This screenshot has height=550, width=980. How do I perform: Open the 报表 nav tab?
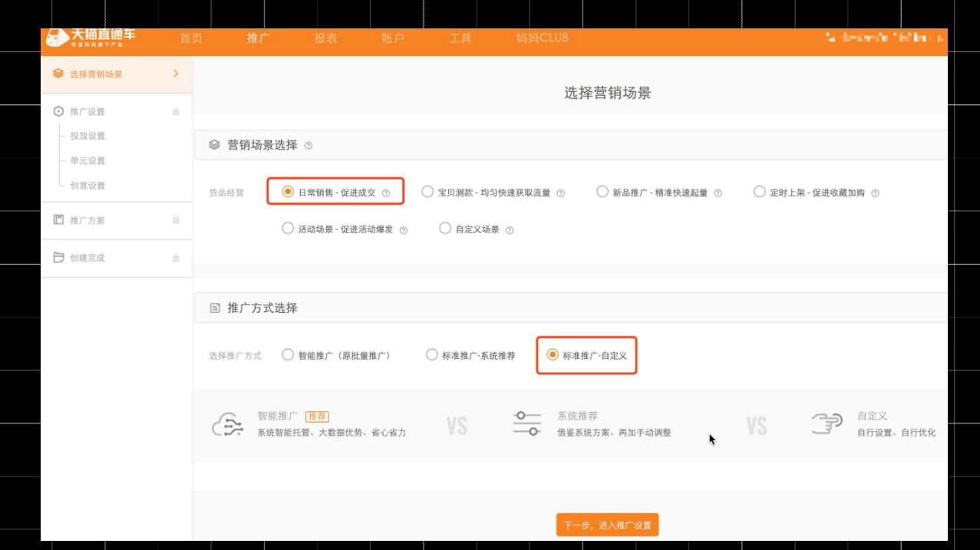(x=326, y=38)
